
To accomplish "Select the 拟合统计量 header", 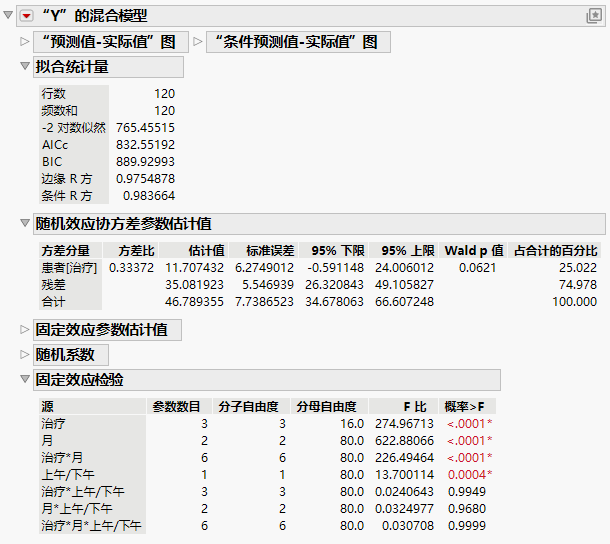I will point(108,67).
